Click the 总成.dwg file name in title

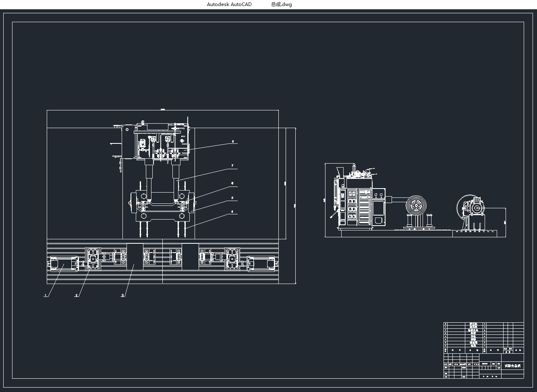click(x=281, y=4)
